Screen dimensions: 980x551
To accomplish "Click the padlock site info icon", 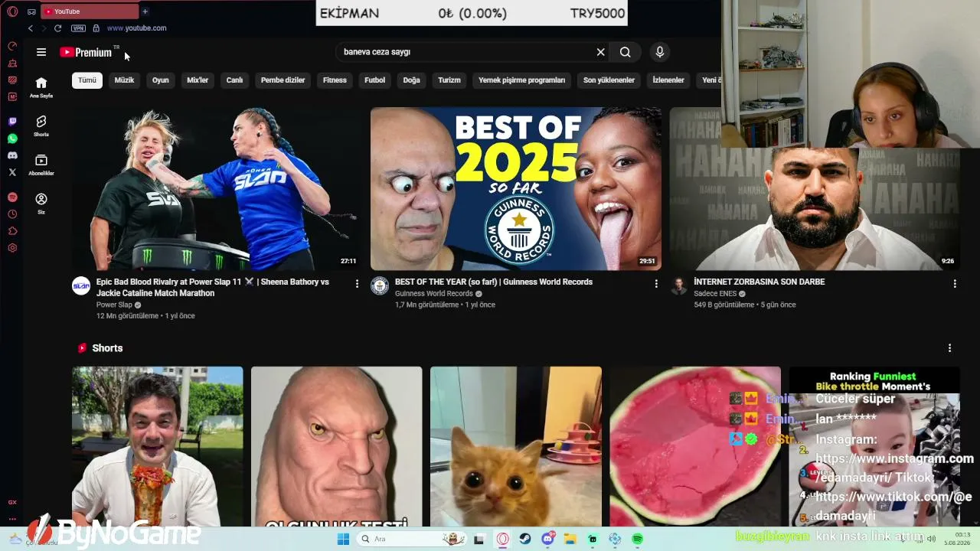I will tap(96, 28).
